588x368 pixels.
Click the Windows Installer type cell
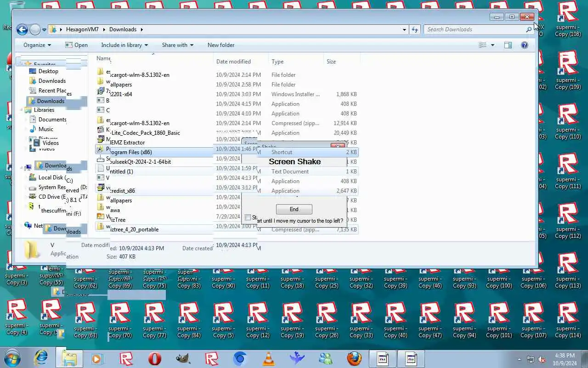click(x=296, y=94)
